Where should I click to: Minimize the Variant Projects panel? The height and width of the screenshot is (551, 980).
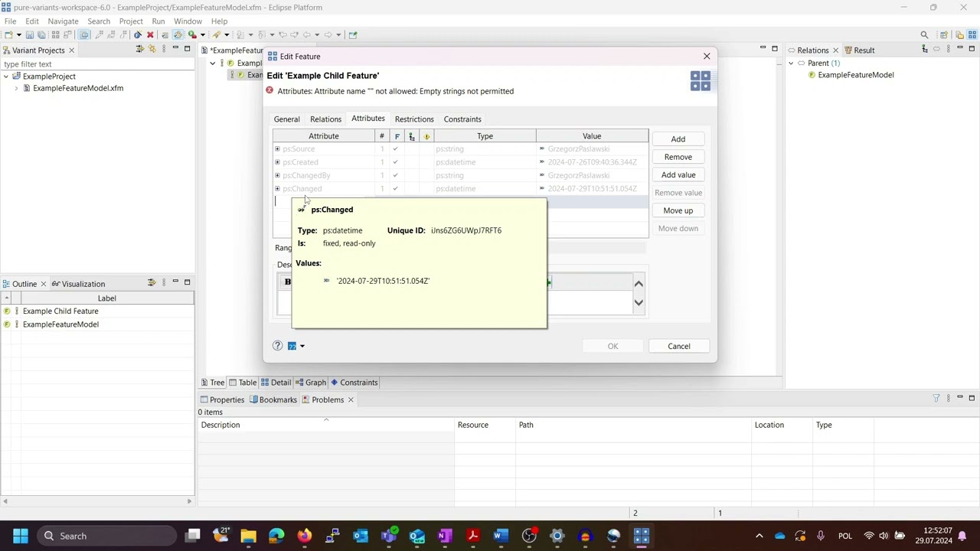pyautogui.click(x=175, y=48)
